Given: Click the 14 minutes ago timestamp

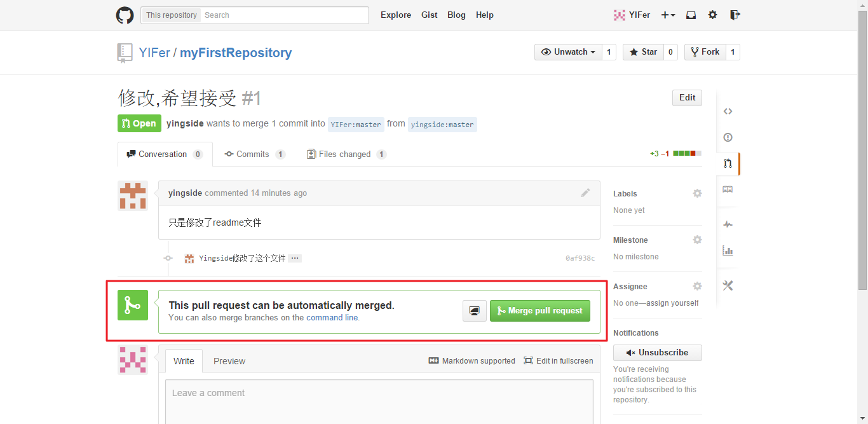Looking at the screenshot, I should (x=279, y=193).
